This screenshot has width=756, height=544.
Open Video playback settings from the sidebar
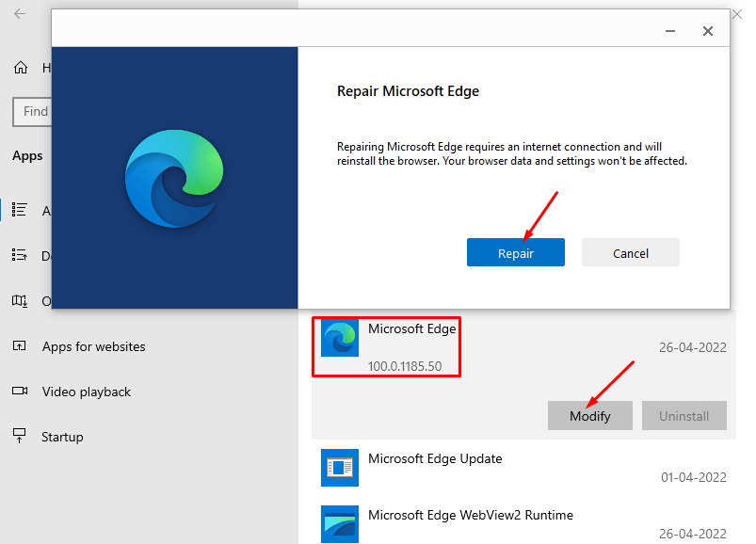click(20, 392)
